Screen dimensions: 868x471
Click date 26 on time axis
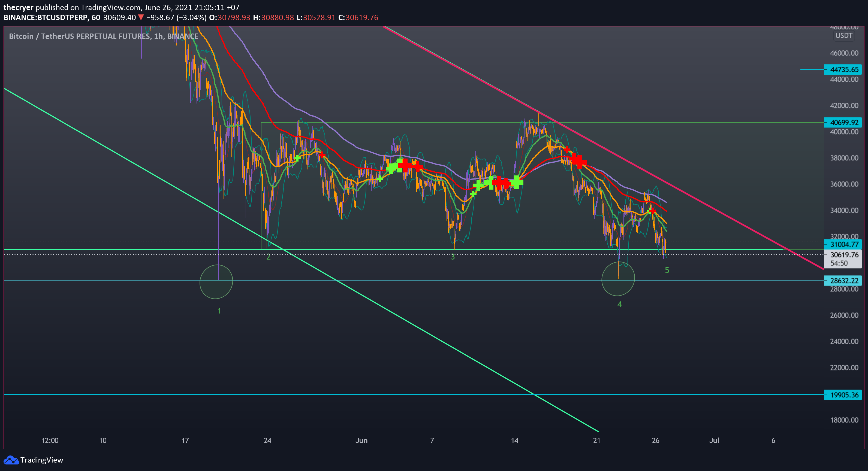pyautogui.click(x=655, y=440)
